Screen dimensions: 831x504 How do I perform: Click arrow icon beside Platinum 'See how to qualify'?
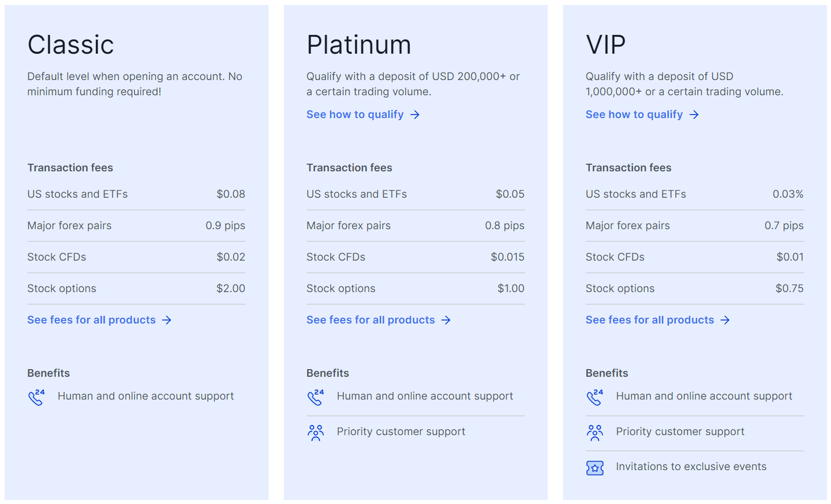pos(415,115)
